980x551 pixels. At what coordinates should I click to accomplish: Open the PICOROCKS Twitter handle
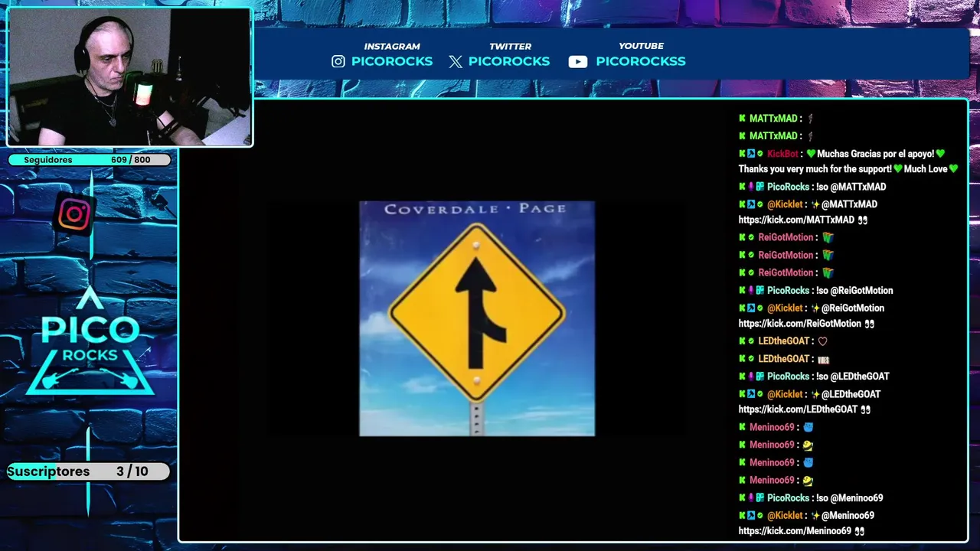click(509, 61)
